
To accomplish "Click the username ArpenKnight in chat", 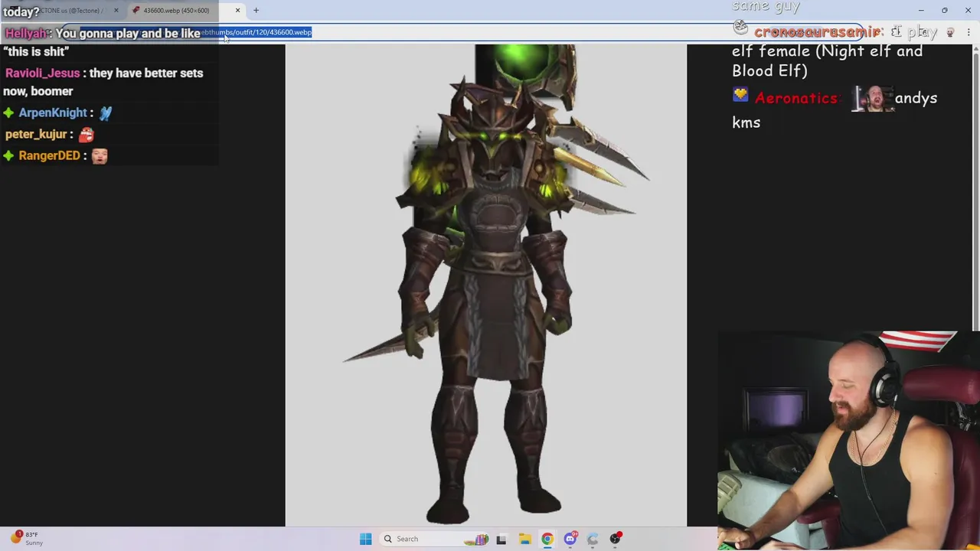I will [x=53, y=112].
